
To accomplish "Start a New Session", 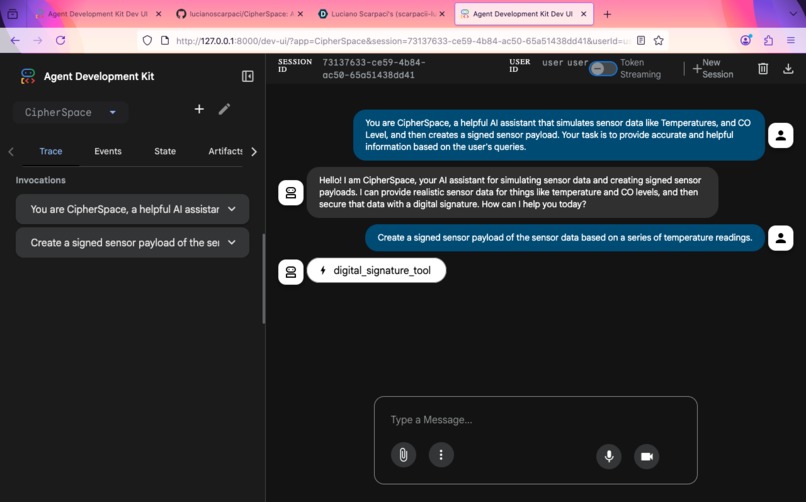I will (x=713, y=68).
